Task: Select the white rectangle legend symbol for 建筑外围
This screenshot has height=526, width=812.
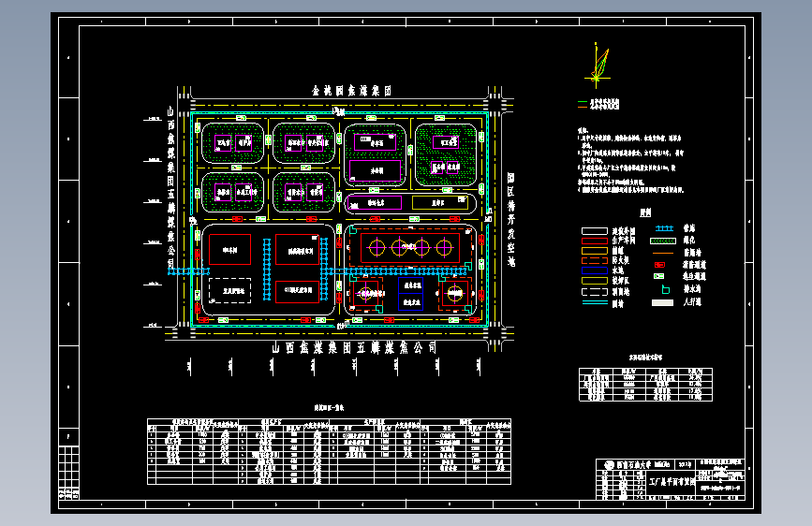Action: [595, 231]
